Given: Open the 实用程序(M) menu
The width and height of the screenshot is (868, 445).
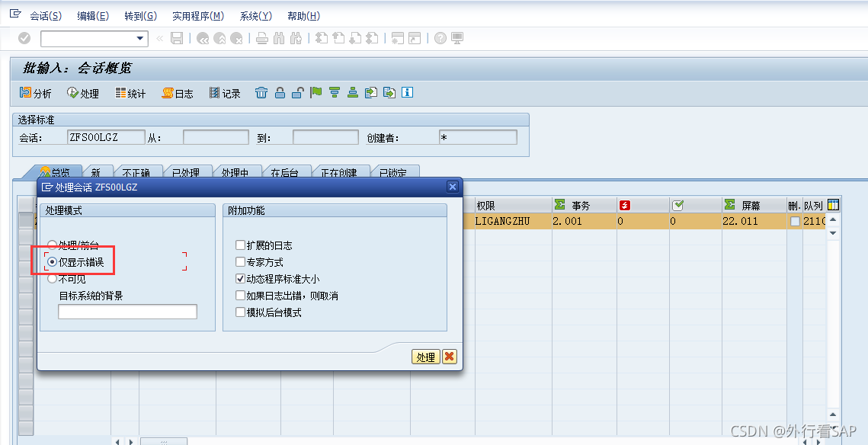Looking at the screenshot, I should [x=197, y=15].
